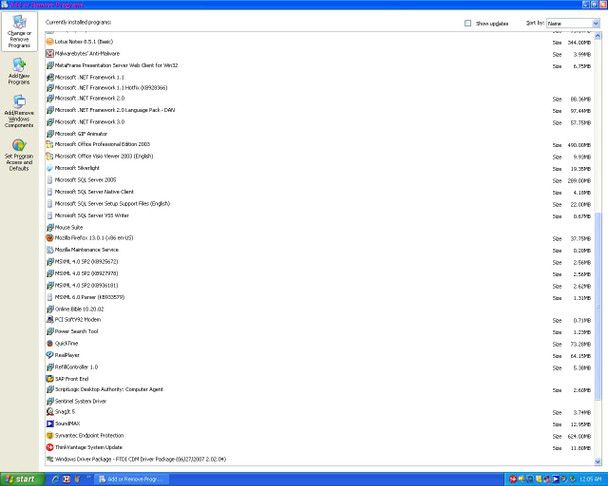Select the Mozilla Firefox 13.0.1 icon

click(x=50, y=238)
